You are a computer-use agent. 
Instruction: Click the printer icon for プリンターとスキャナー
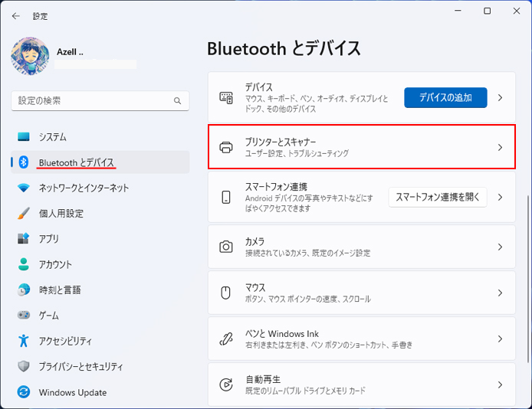pos(226,147)
